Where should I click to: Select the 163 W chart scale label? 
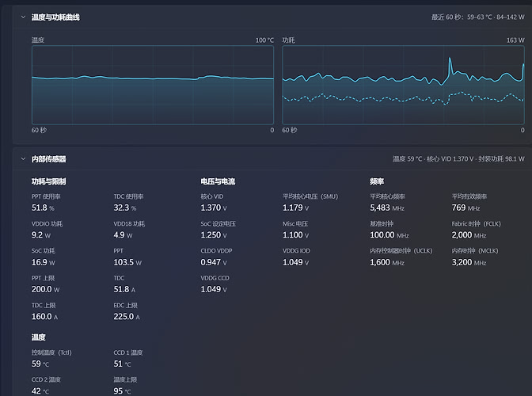[515, 40]
